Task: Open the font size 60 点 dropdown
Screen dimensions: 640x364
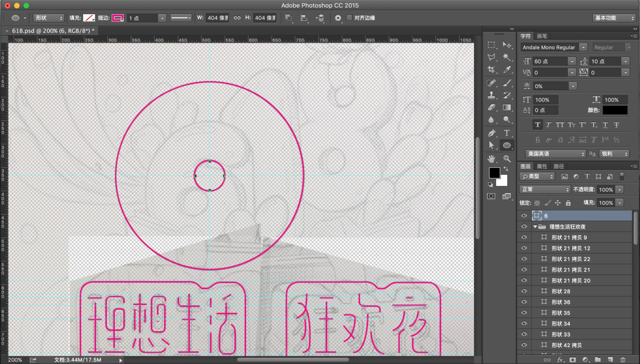Action: tap(572, 61)
